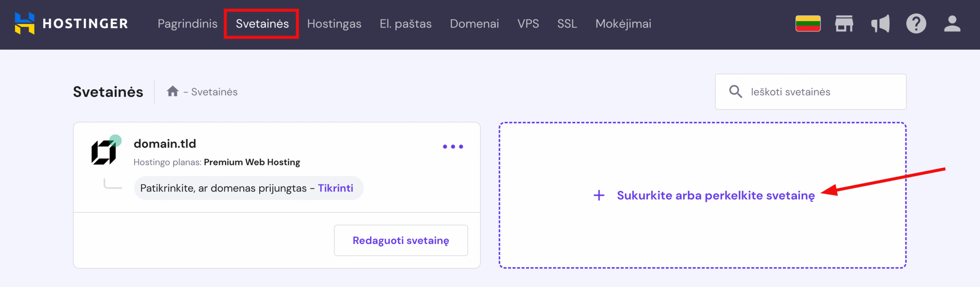Open the Mokėjimai menu item
This screenshot has height=287, width=980.
click(623, 24)
